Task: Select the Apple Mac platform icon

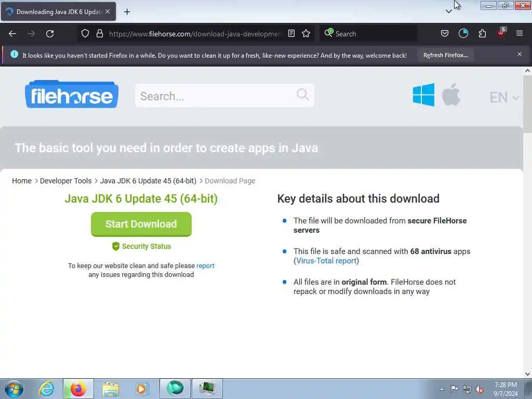Action: tap(451, 95)
